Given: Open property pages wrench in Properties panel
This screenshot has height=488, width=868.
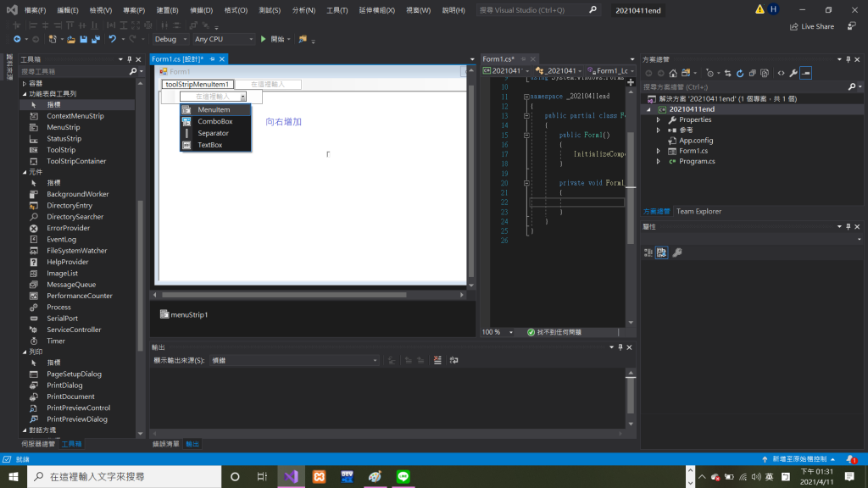Looking at the screenshot, I should [677, 252].
